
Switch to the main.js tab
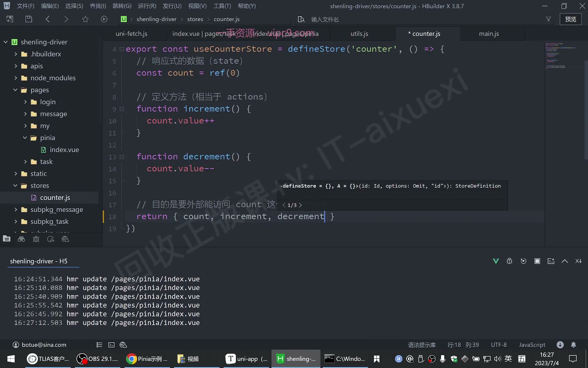click(x=489, y=34)
